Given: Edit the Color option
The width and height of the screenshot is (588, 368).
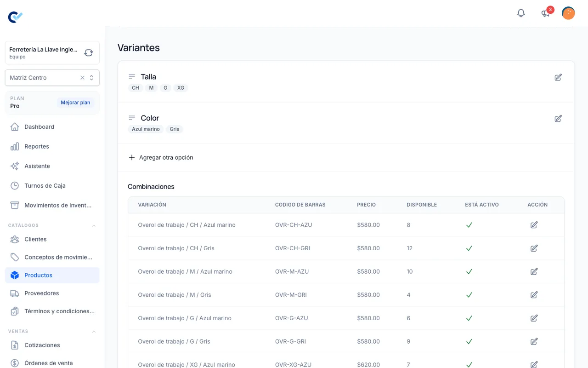Looking at the screenshot, I should click(558, 119).
